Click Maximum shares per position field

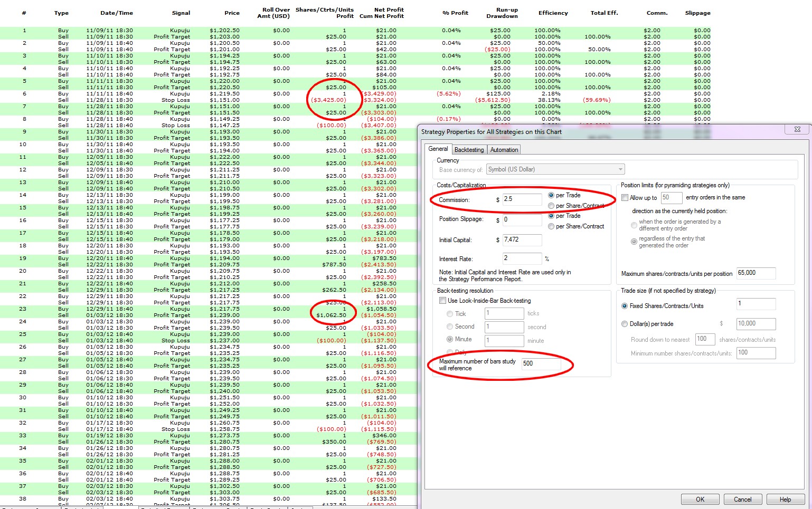(756, 273)
